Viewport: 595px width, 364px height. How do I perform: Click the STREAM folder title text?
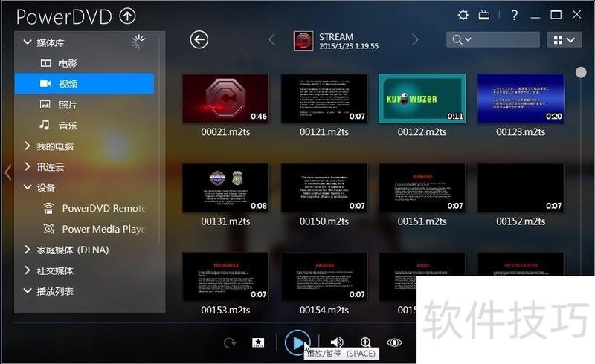click(x=336, y=37)
